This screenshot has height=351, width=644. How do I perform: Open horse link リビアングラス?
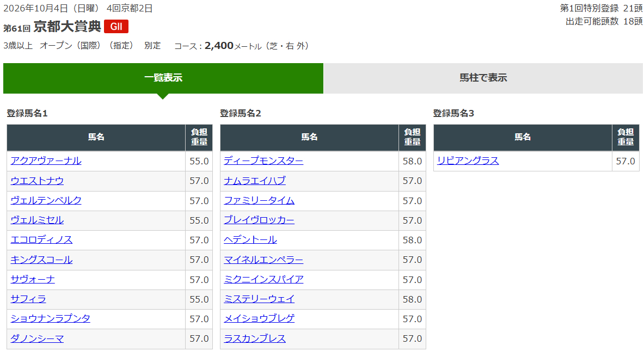[468, 161]
